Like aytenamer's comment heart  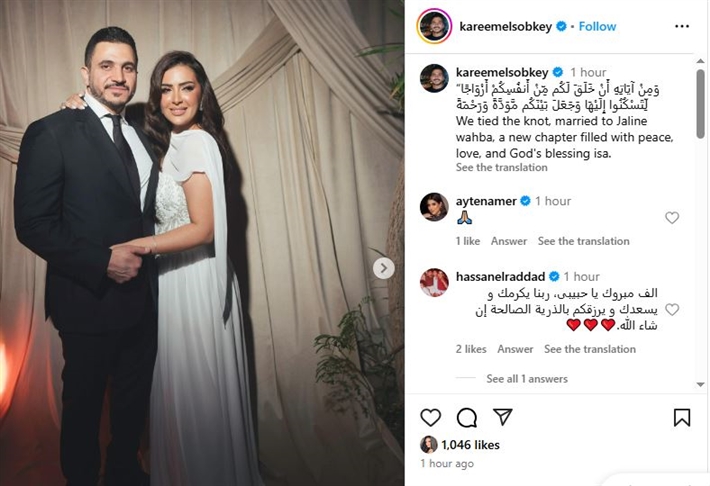672,218
